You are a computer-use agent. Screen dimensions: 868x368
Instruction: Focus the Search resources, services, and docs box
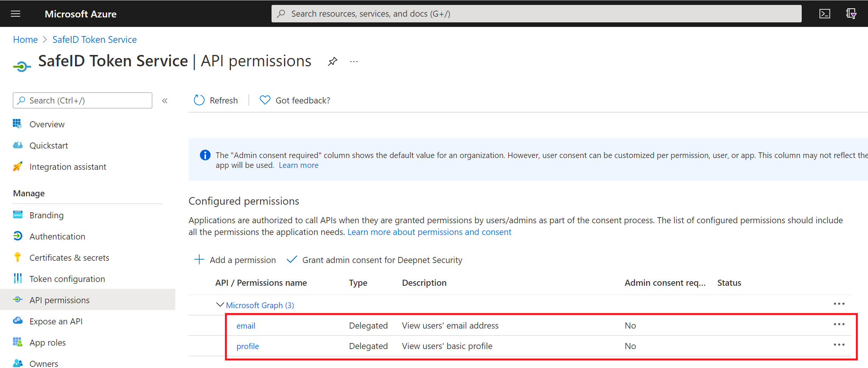click(x=536, y=14)
